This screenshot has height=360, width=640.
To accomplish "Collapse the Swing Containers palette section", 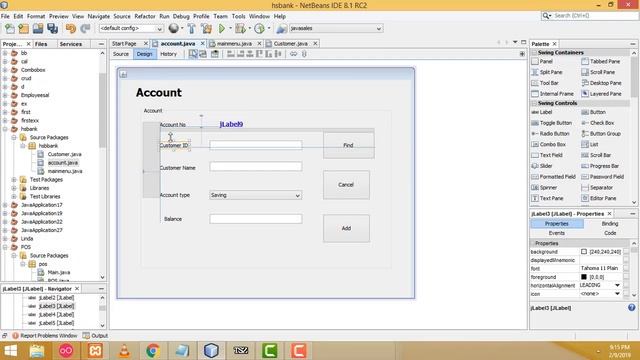I will (535, 53).
